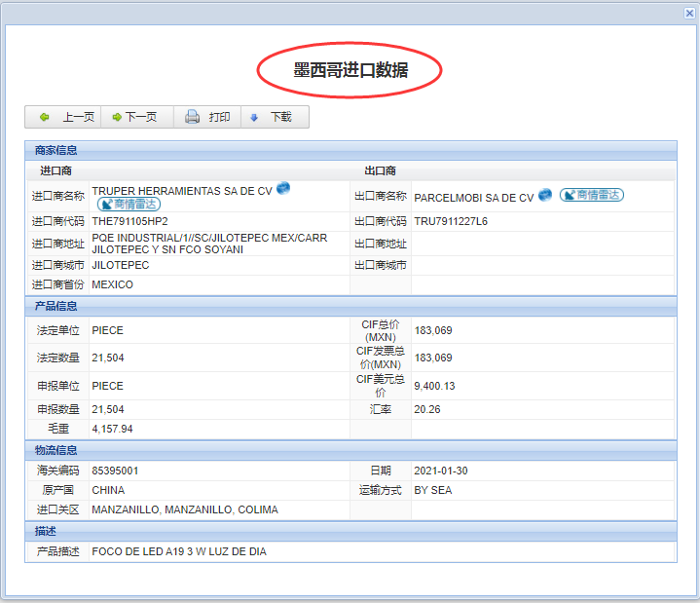Click the 产品信息 section header

56,306
